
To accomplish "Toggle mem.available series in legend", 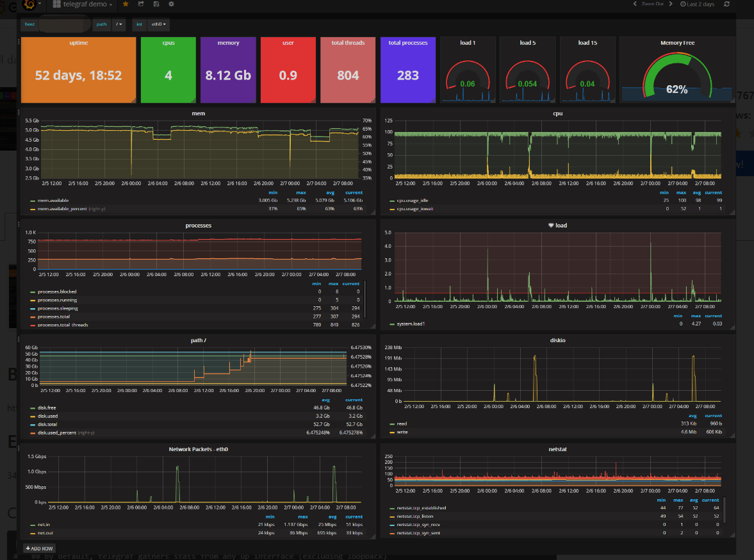I will click(53, 201).
